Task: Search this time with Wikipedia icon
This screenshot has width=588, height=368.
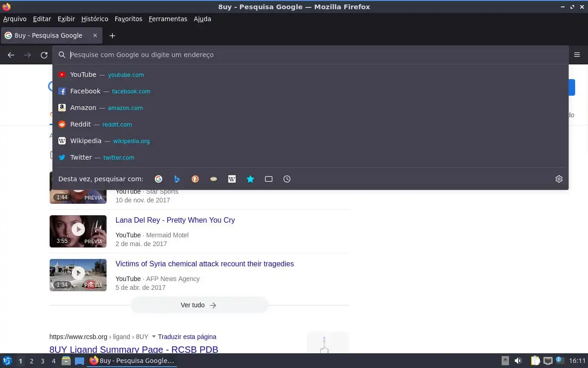Action: click(232, 179)
